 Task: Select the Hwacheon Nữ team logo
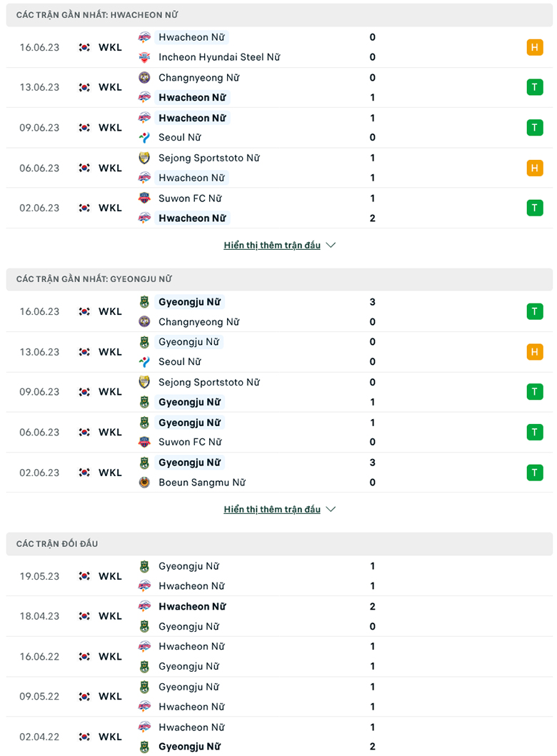click(146, 37)
